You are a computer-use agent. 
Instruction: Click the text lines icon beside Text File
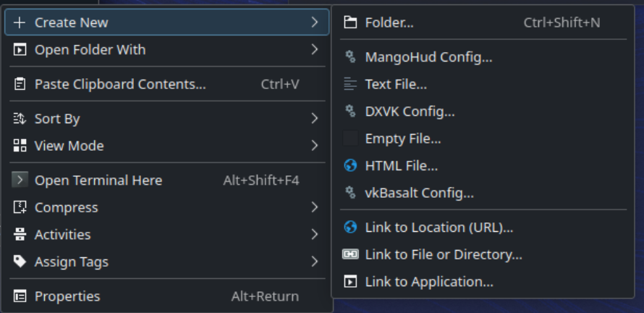point(350,84)
